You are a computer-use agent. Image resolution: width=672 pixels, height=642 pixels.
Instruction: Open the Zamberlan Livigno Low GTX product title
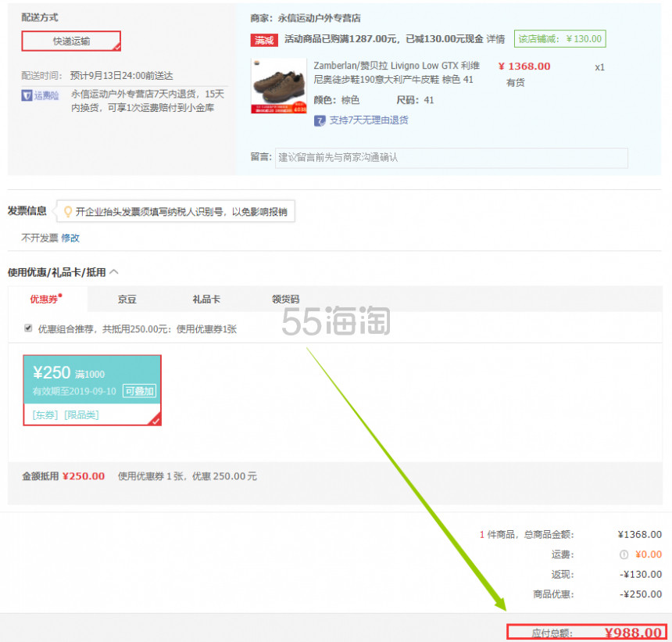396,73
